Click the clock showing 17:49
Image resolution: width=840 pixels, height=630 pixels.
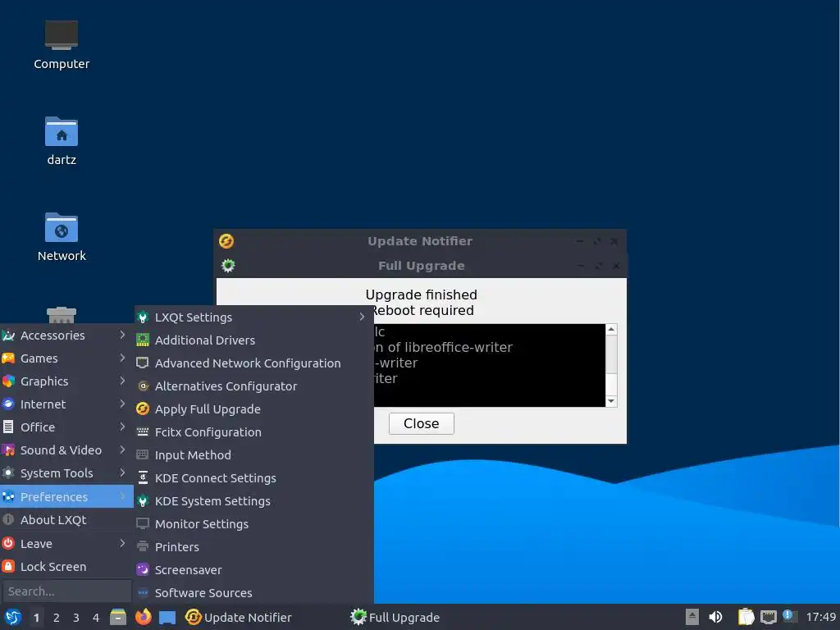(820, 617)
